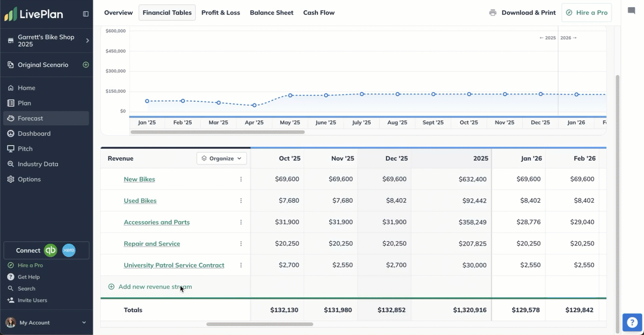Open three-dot menu for Repair and Service
Screen dimensions: 644x335
241,244
